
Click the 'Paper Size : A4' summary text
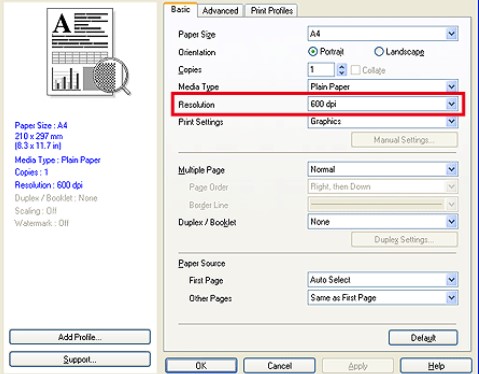click(41, 125)
